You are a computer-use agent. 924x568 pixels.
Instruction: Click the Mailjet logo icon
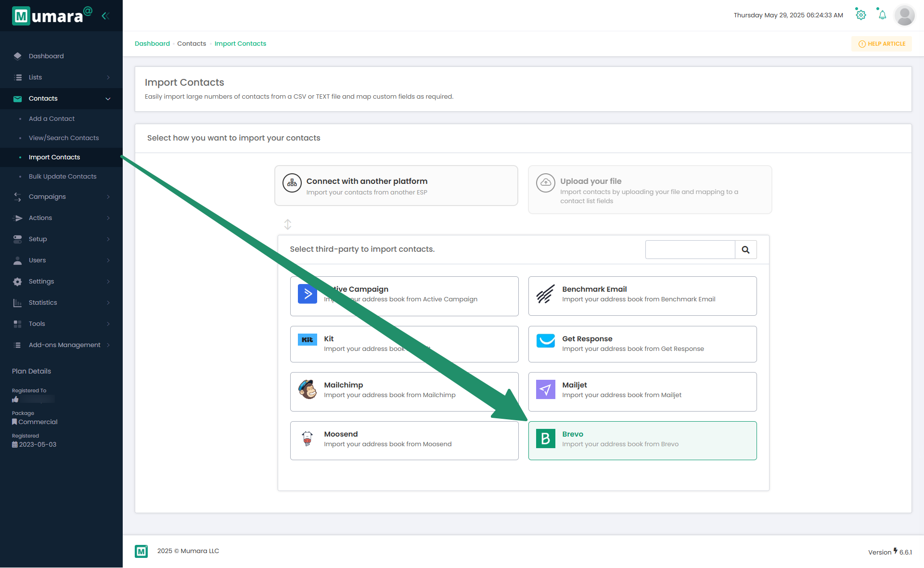(x=546, y=389)
